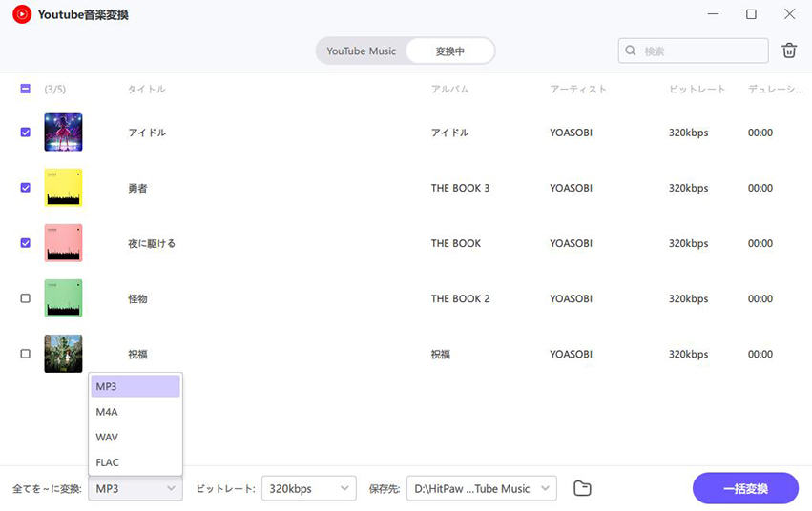Open the save location dropdown

[x=482, y=488]
